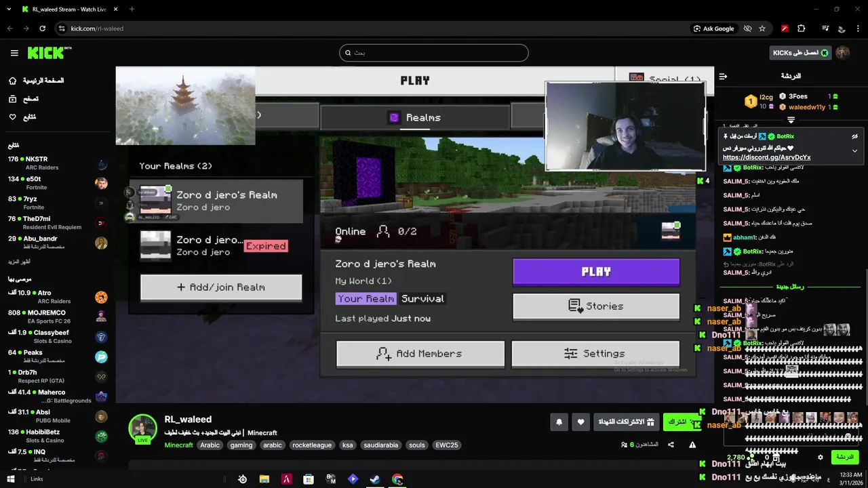Open Steam from the taskbar
This screenshot has height=488, width=868.
[x=374, y=479]
